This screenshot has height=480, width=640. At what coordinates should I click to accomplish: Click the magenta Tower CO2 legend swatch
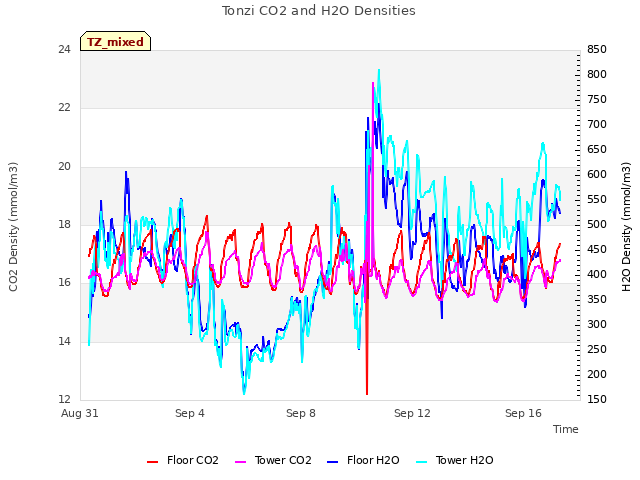coord(241,462)
